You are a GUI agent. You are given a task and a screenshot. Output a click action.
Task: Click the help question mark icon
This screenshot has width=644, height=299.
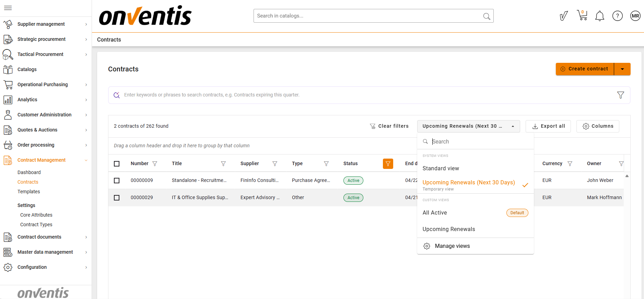coord(617,16)
